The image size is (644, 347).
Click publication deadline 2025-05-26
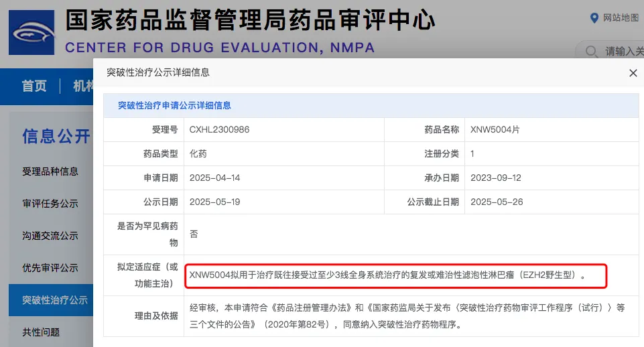[x=497, y=202]
